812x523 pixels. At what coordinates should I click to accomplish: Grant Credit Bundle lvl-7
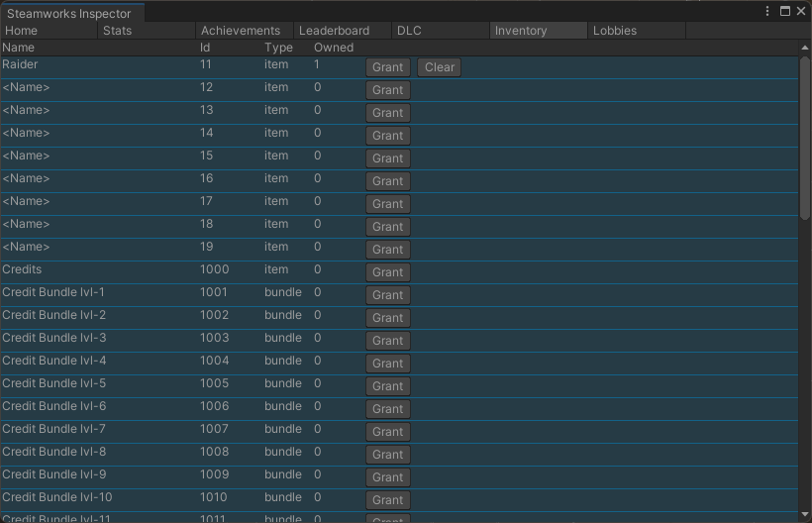[x=388, y=432]
